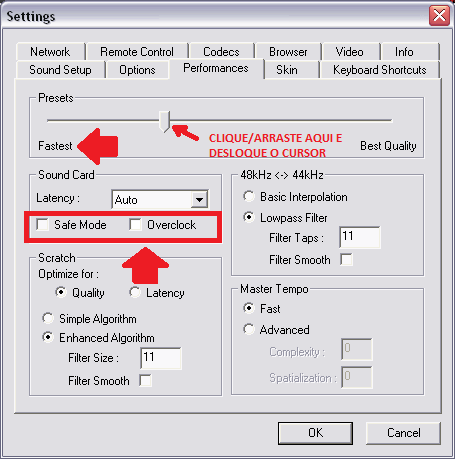This screenshot has height=459, width=455.
Task: Cancel the settings dialog
Action: 403,433
